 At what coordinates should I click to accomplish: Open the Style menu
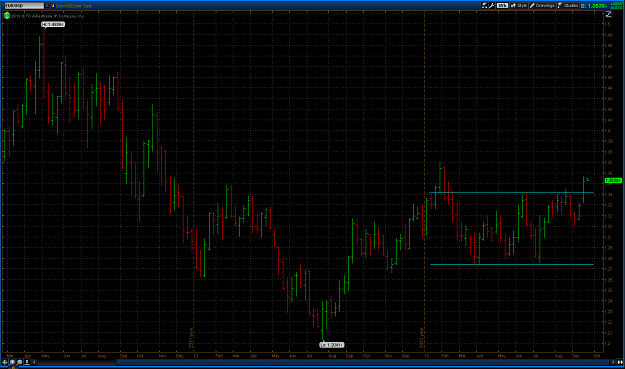coord(519,6)
